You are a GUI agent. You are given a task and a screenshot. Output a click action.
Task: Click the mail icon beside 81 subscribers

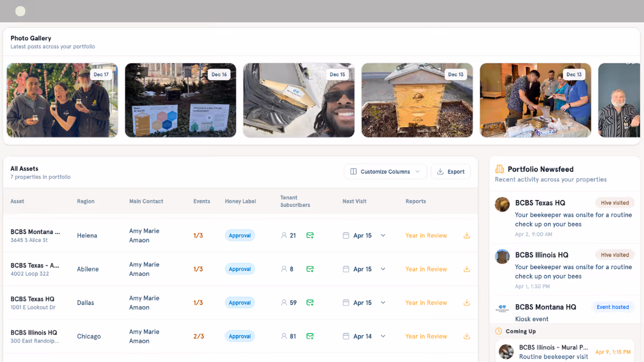[310, 336]
